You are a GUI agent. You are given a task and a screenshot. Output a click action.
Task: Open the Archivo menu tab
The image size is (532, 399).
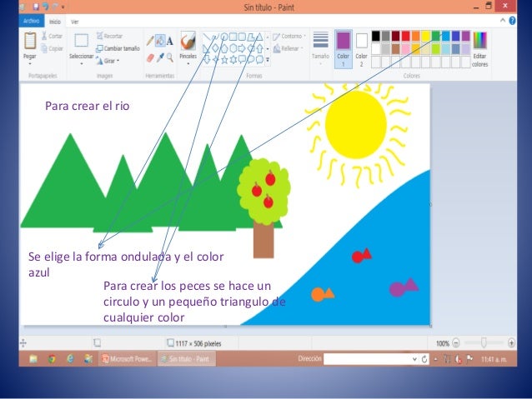31,22
